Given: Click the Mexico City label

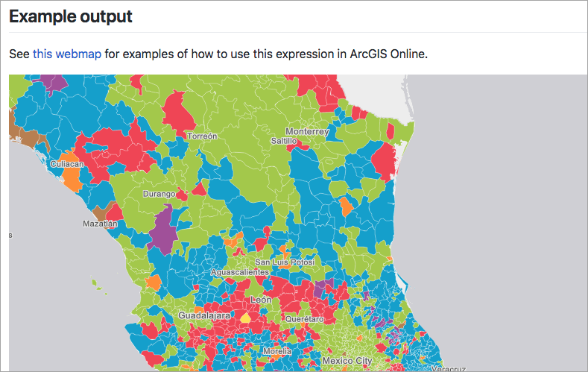Looking at the screenshot, I should tap(347, 361).
